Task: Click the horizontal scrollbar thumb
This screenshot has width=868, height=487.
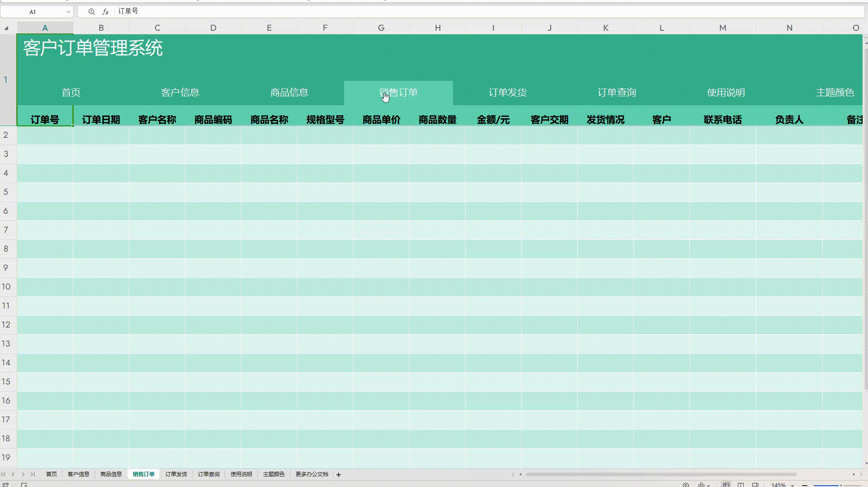Action: click(x=661, y=474)
